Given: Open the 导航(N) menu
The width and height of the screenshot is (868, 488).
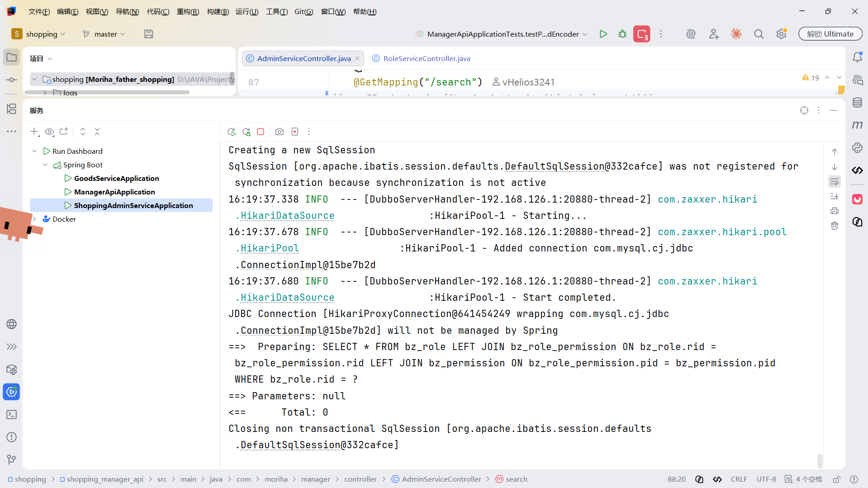Looking at the screenshot, I should pos(127,12).
